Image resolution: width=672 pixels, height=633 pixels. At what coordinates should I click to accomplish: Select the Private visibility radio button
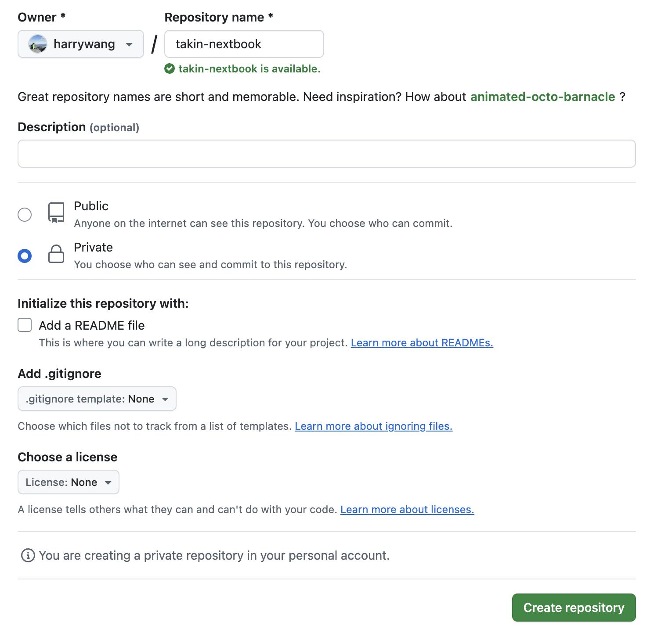(25, 256)
